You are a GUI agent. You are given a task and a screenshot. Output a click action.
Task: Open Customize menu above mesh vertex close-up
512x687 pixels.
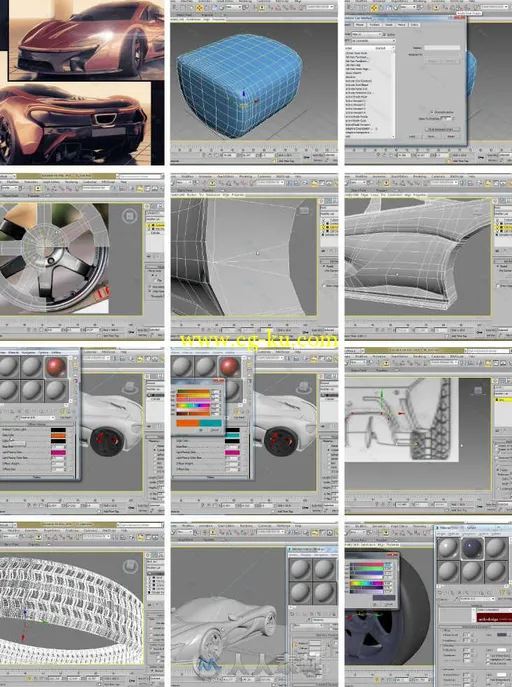point(265,177)
